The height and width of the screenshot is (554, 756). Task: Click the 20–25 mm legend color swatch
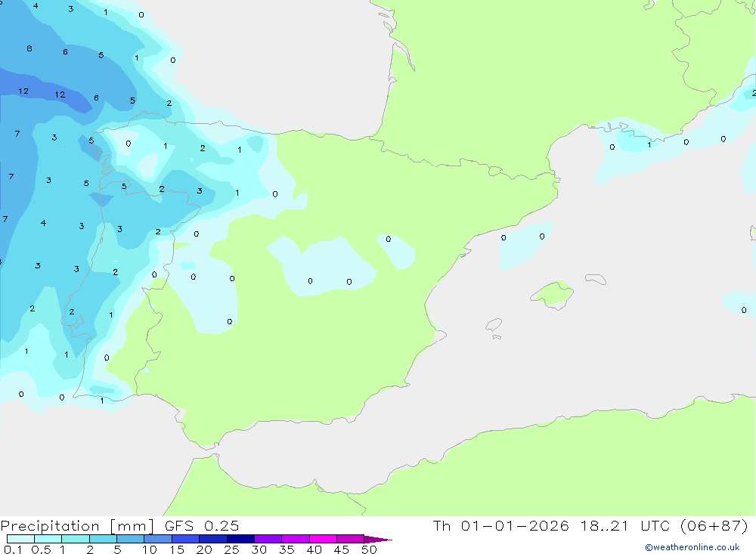[x=213, y=539]
